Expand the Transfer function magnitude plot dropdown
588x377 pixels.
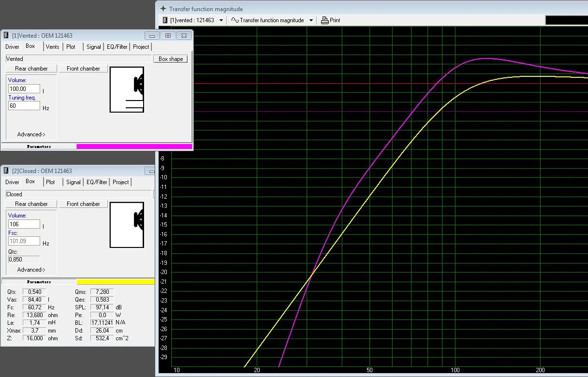point(311,20)
